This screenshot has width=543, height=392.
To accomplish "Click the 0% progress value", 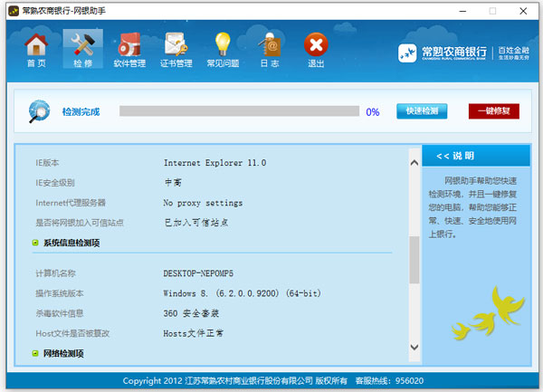I will coord(373,112).
